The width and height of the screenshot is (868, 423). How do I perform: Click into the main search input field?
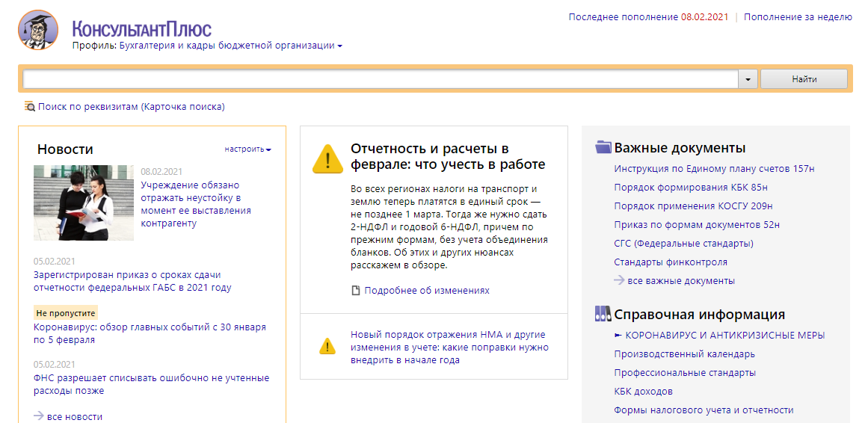point(380,79)
